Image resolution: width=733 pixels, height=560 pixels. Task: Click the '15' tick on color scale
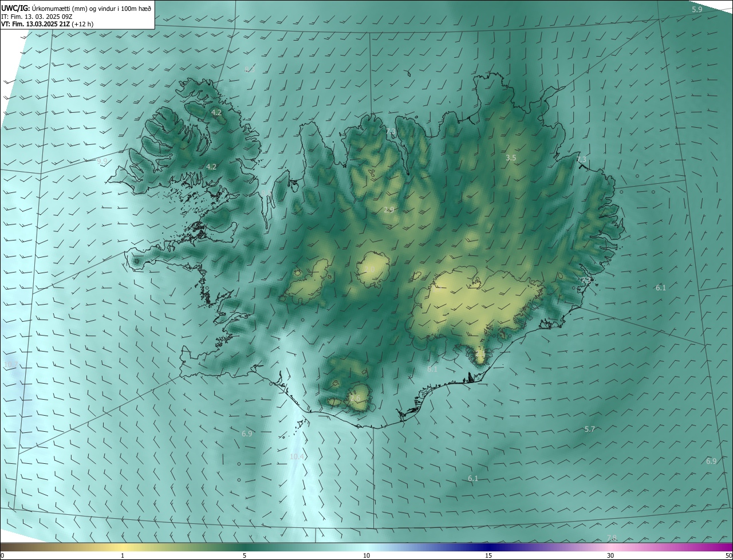pos(488,555)
